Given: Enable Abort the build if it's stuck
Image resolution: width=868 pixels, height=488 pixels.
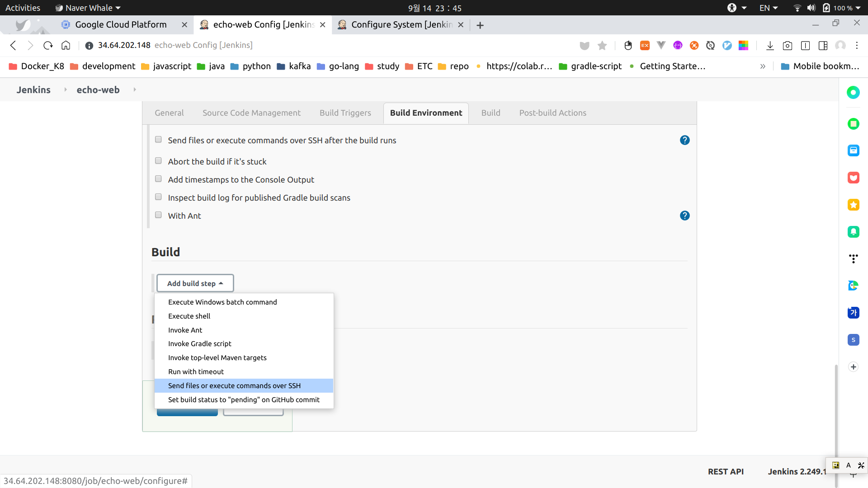Looking at the screenshot, I should click(x=158, y=161).
